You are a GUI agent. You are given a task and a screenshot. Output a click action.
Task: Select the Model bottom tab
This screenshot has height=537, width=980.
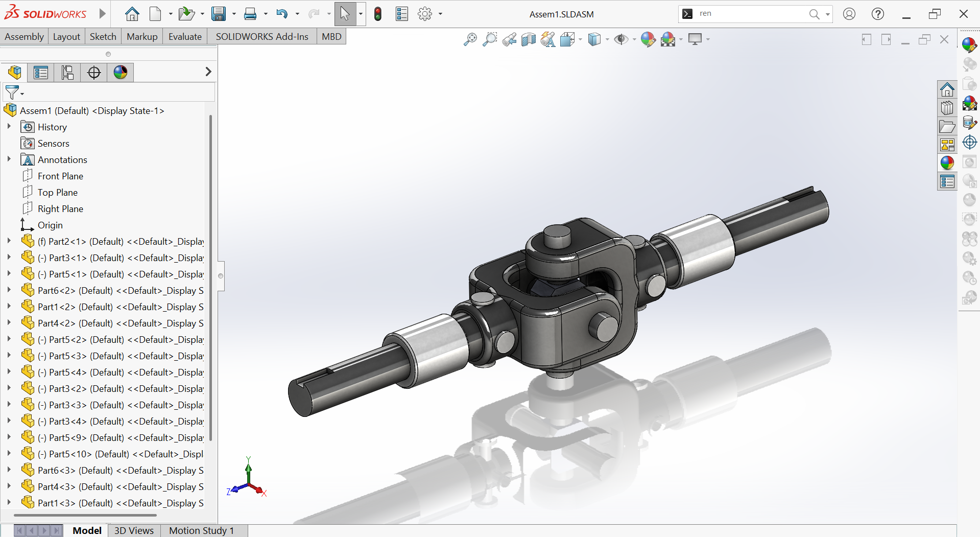pyautogui.click(x=87, y=531)
